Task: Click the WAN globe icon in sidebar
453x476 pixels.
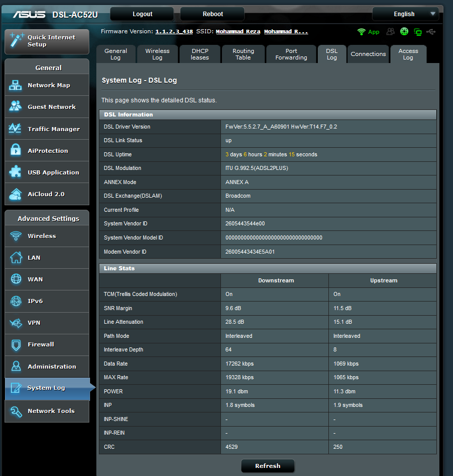Action: (x=16, y=279)
